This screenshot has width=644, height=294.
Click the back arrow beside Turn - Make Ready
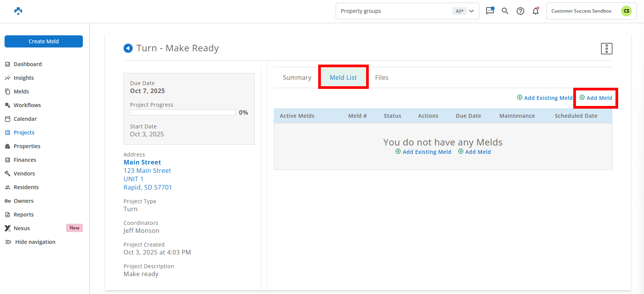click(128, 48)
